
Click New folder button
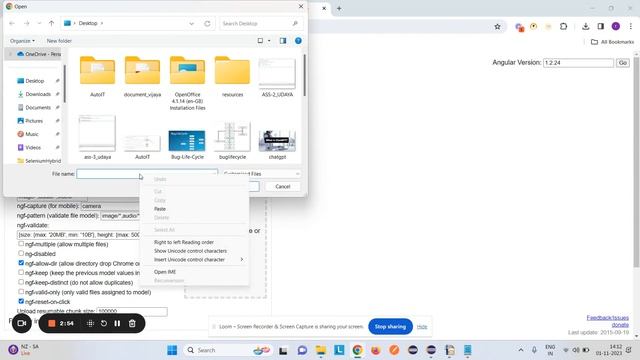tap(59, 41)
